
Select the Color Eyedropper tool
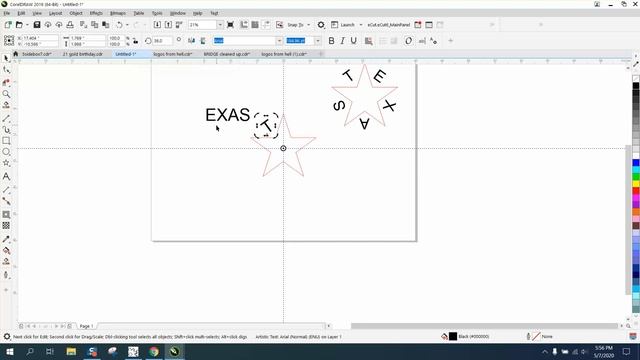[x=6, y=239]
